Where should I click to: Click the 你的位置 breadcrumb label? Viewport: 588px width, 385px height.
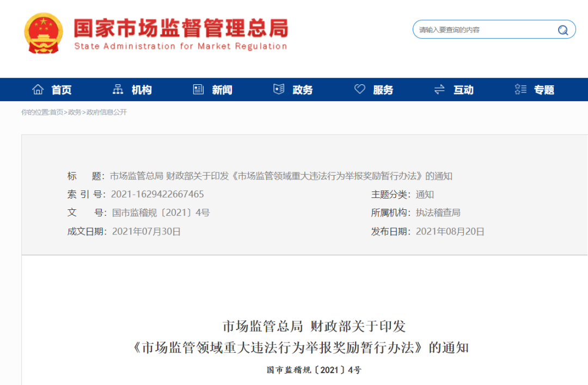point(35,113)
